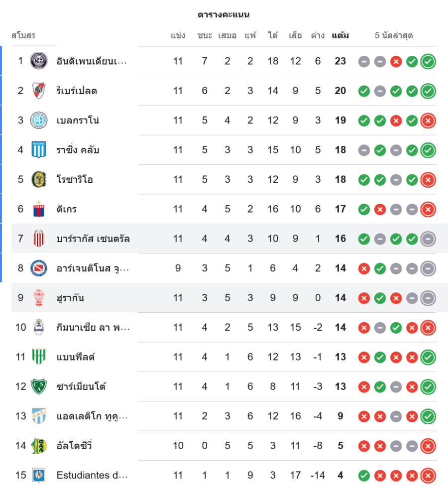Click the Rosario Central crest icon
Screen dimensions: 448x498
coord(38,179)
